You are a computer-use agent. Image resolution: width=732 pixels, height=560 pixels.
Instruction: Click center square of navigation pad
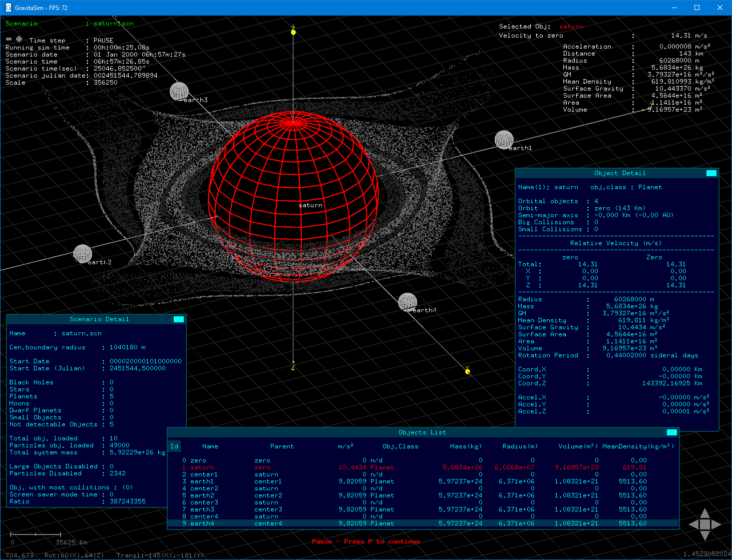(x=705, y=524)
